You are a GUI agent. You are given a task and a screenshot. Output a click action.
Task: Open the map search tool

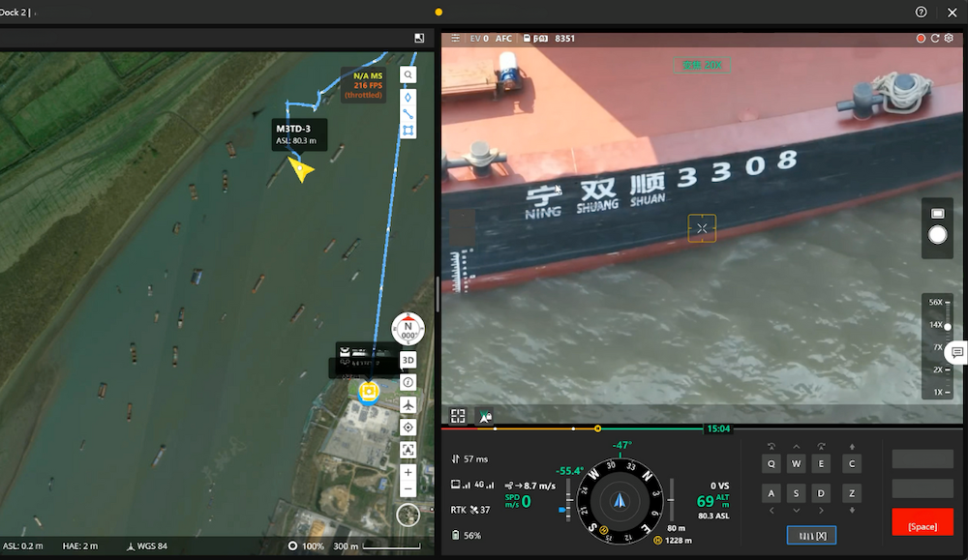(x=408, y=74)
